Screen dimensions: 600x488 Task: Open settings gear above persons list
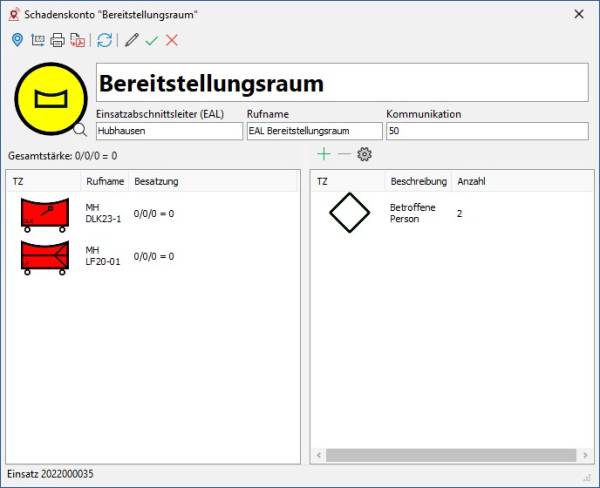(x=364, y=154)
